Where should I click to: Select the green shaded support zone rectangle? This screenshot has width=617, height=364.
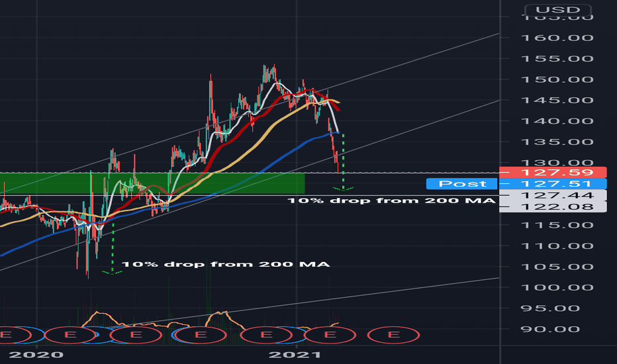tap(152, 183)
